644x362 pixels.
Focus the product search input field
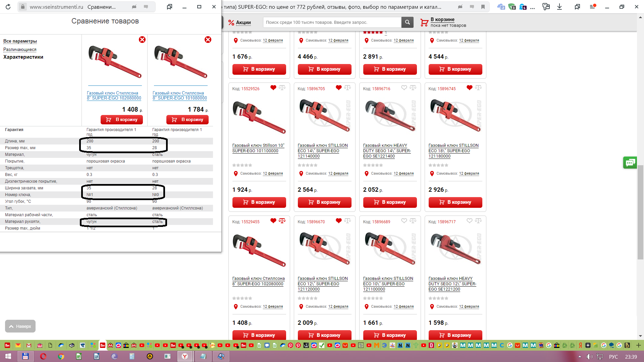pos(332,22)
